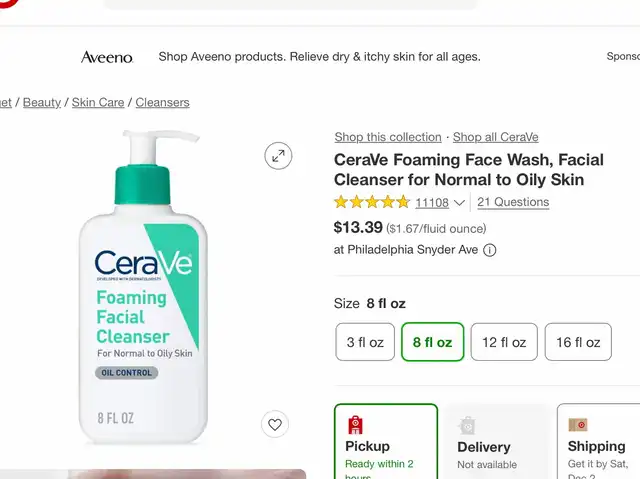Viewport: 640px width, 479px height.
Task: Expand ratings breakdown chevron beside 11108
Action: pos(459,203)
